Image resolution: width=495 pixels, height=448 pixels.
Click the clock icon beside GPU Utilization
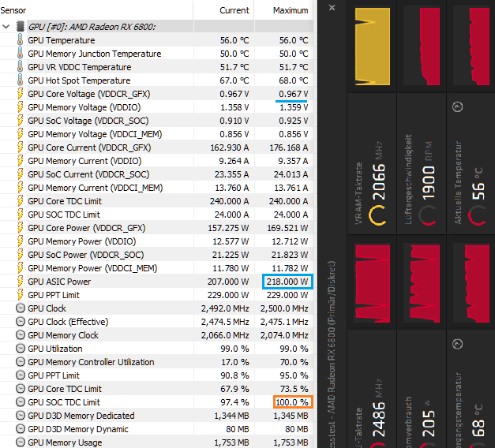coord(21,349)
